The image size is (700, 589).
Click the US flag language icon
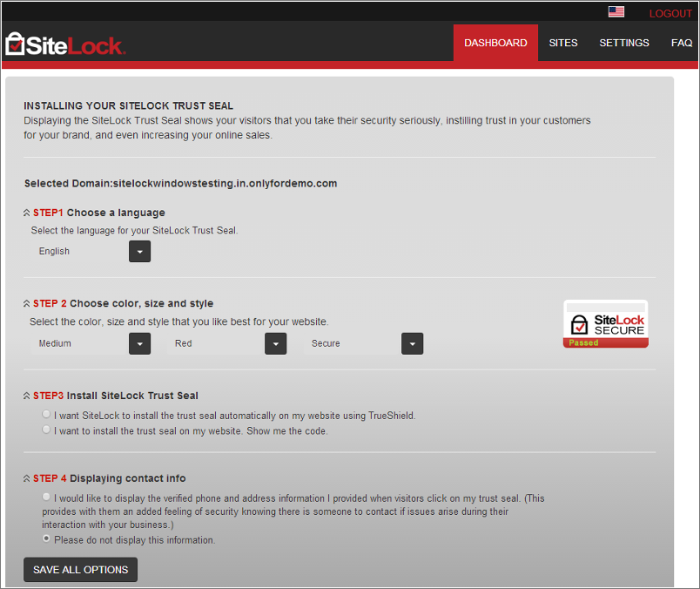[x=616, y=12]
